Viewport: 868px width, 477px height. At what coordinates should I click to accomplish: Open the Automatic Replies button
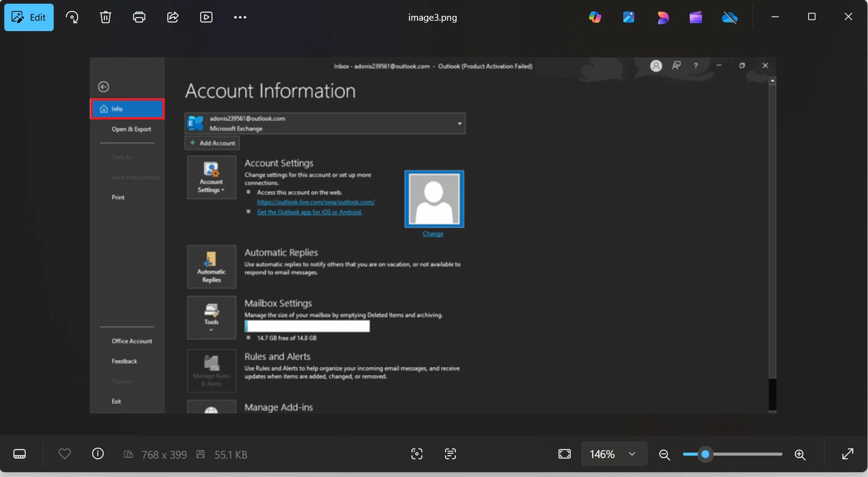tap(212, 267)
